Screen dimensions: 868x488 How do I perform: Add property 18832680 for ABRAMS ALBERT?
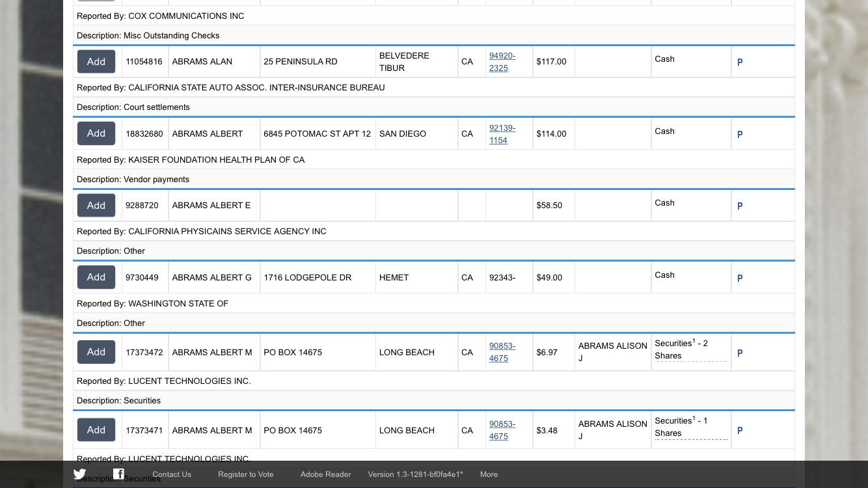pos(96,133)
